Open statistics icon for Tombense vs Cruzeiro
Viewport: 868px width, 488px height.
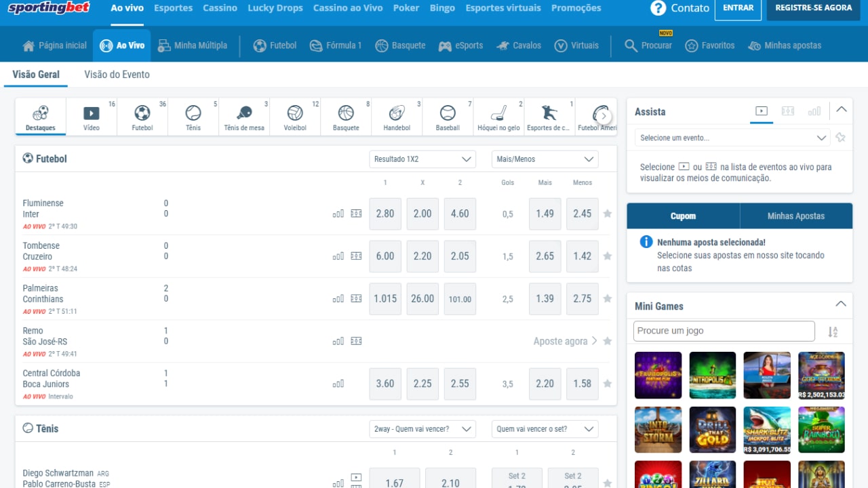click(x=338, y=256)
